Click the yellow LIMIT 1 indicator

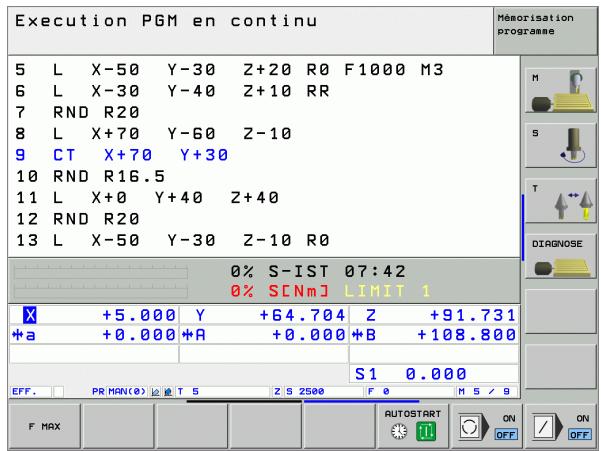click(x=387, y=291)
